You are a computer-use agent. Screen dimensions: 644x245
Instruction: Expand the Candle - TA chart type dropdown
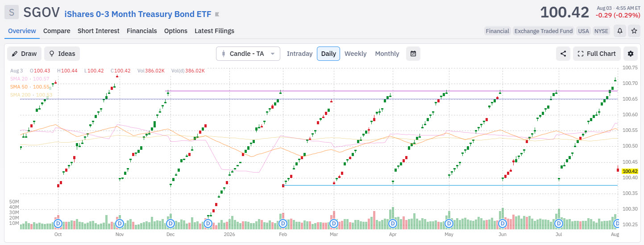pyautogui.click(x=248, y=54)
